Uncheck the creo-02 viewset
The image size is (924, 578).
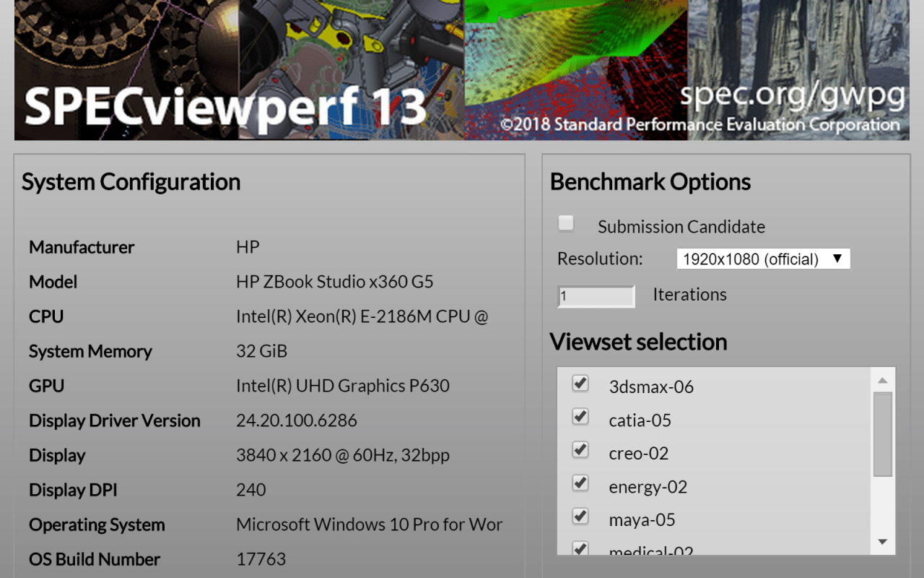pyautogui.click(x=580, y=449)
